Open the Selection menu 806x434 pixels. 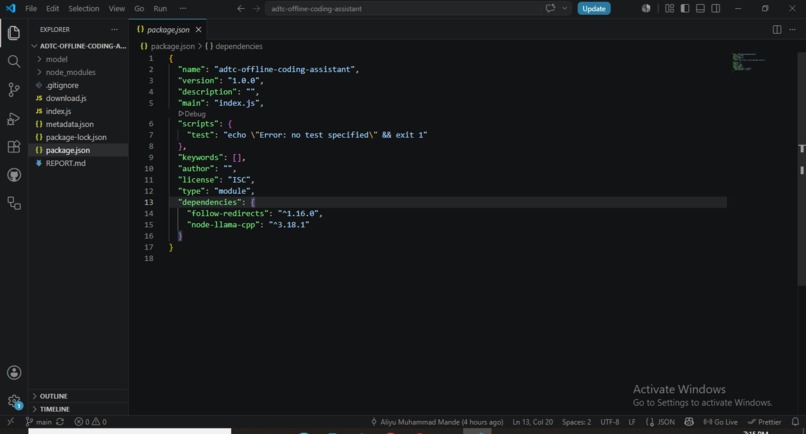click(84, 9)
